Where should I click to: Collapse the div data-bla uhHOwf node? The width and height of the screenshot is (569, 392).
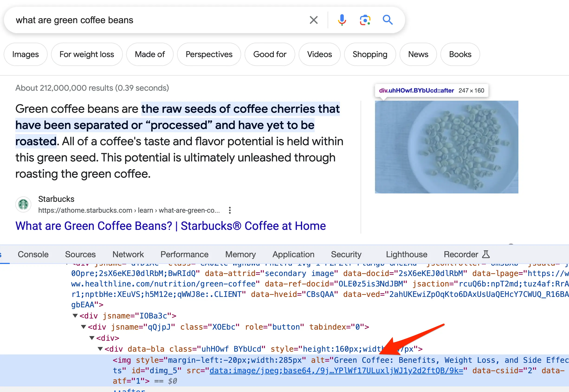[100, 349]
